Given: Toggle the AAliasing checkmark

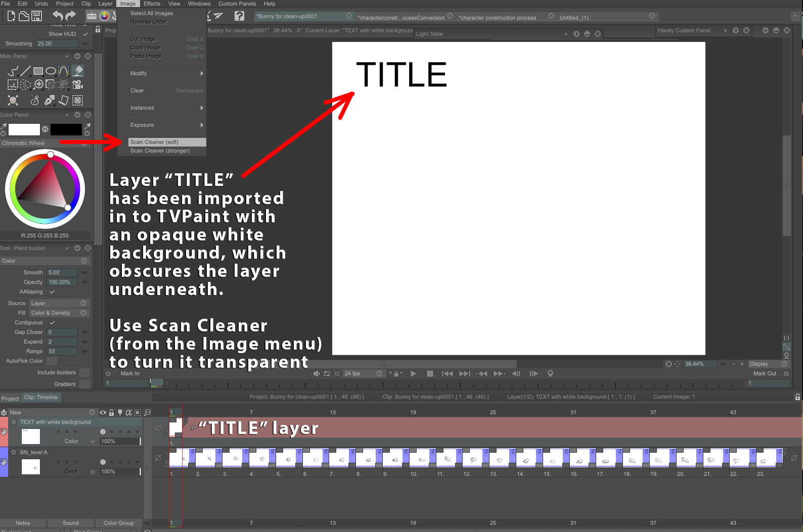Looking at the screenshot, I should pyautogui.click(x=52, y=292).
